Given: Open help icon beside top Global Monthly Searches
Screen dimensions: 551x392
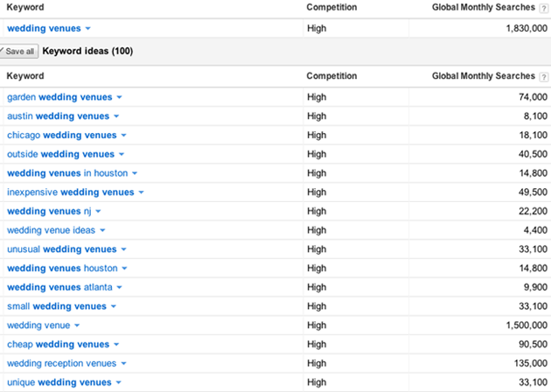Looking at the screenshot, I should (544, 8).
